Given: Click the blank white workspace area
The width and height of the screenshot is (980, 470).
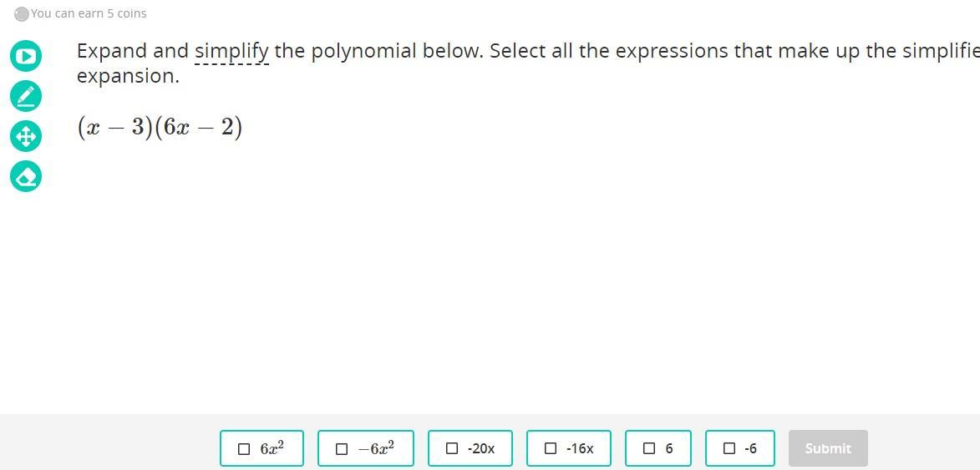Looking at the screenshot, I should pos(501,275).
